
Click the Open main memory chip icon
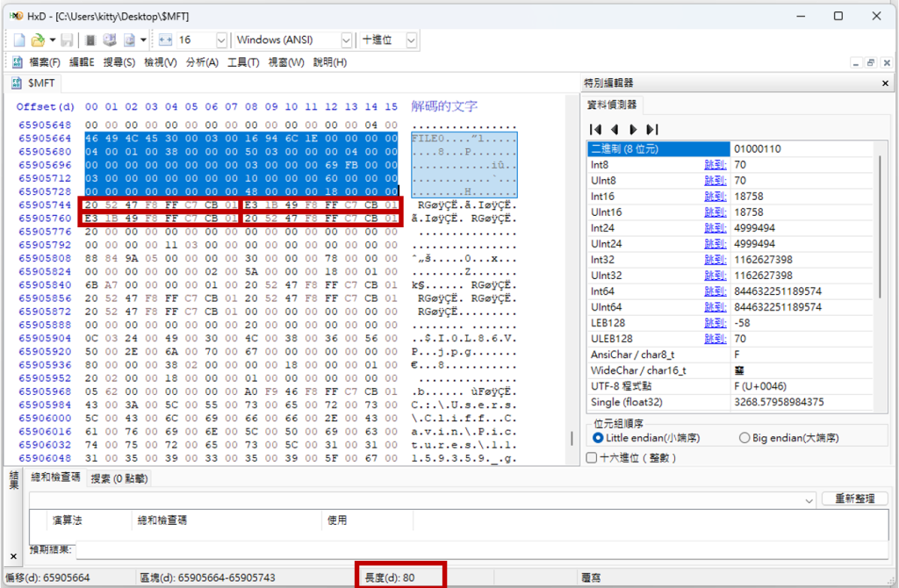(90, 40)
